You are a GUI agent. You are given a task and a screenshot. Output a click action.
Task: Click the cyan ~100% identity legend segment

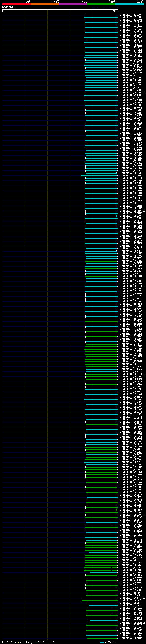click(130, 4)
